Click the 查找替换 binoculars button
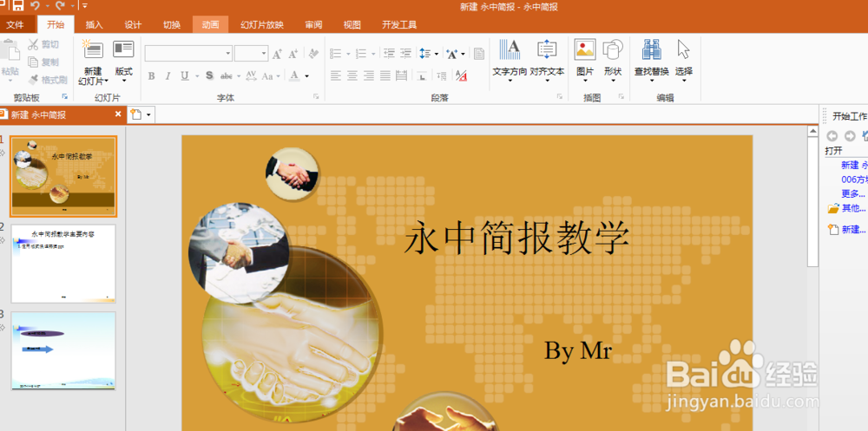This screenshot has width=868, height=431. (x=652, y=61)
